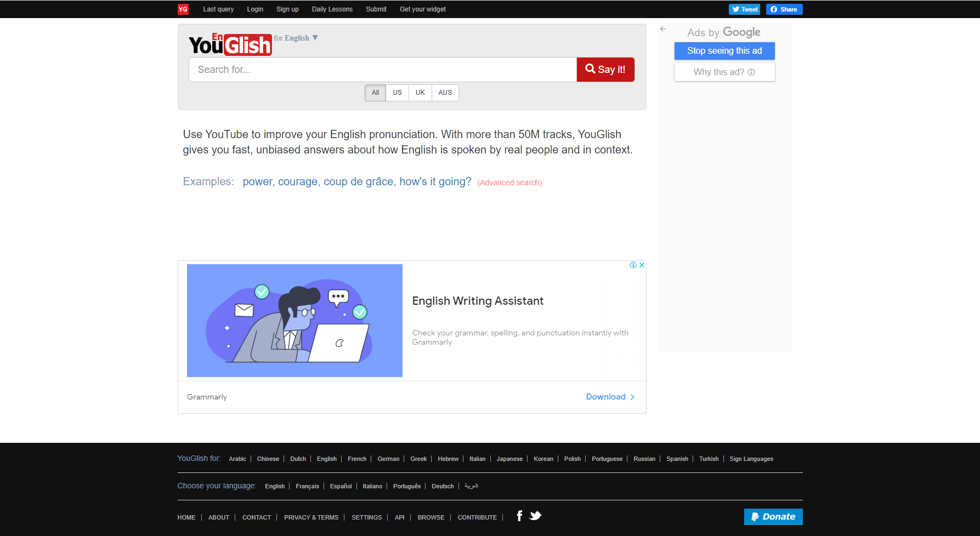Viewport: 980px width, 536px height.
Task: Click the PayPal Donate button
Action: (x=773, y=517)
